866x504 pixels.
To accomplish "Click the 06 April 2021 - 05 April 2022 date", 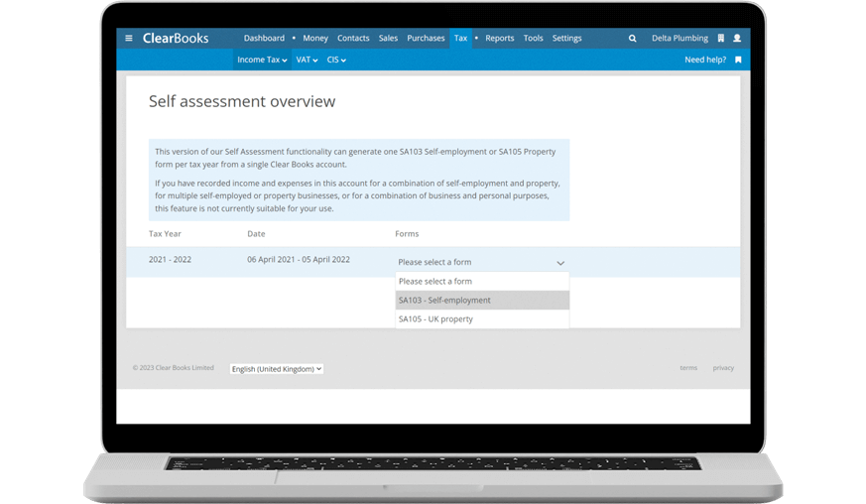I will coord(299,260).
